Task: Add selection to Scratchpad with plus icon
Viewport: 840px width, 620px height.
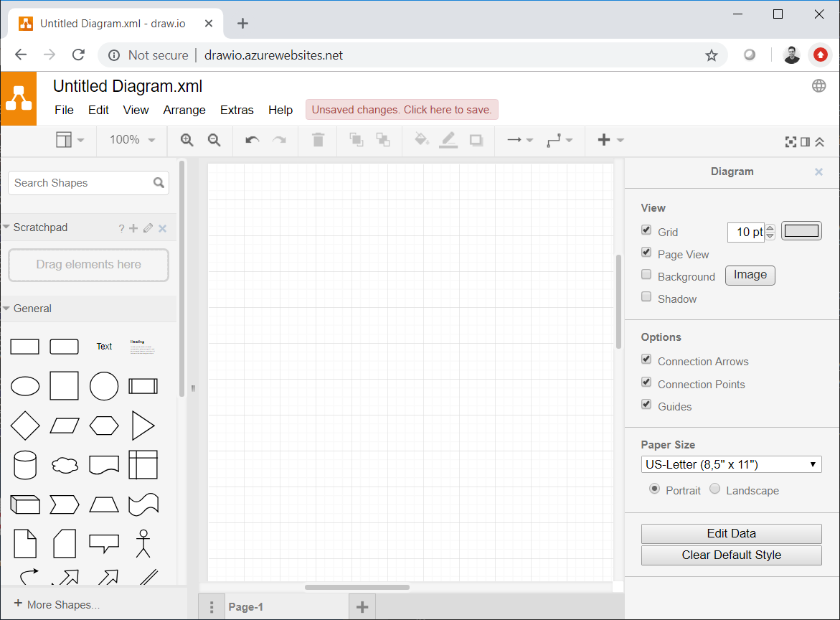Action: [x=133, y=228]
